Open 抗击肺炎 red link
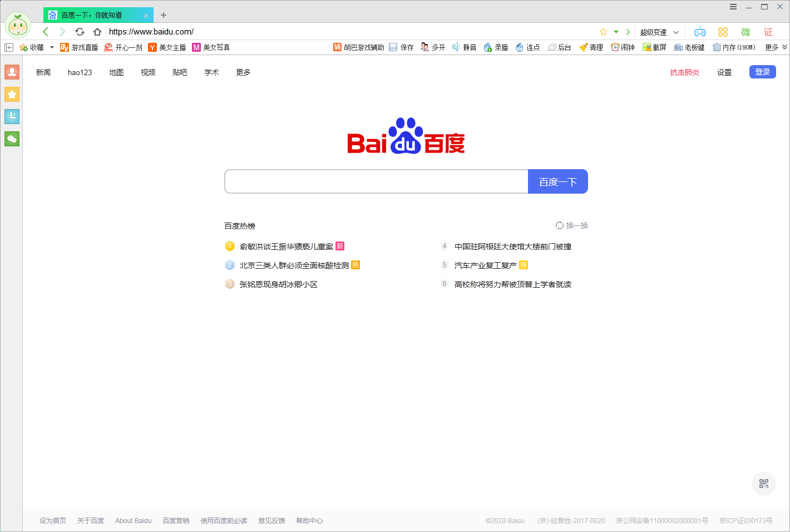This screenshot has height=532, width=790. pos(685,72)
